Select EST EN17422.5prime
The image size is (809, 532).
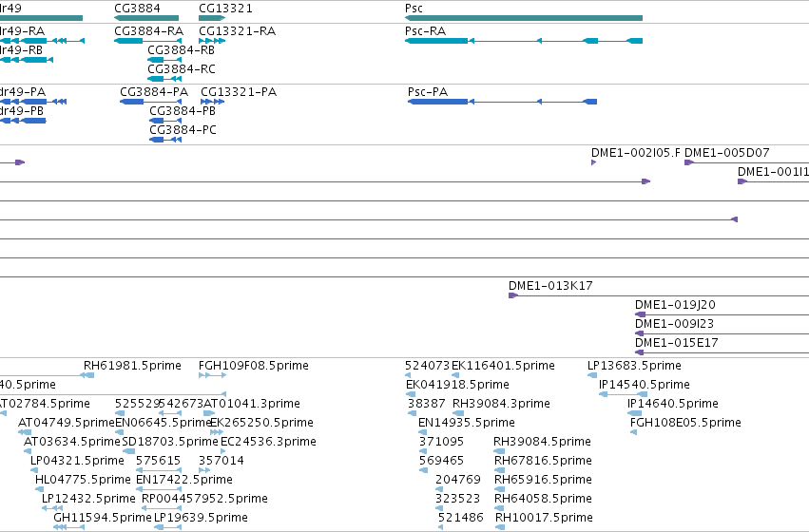pos(184,480)
